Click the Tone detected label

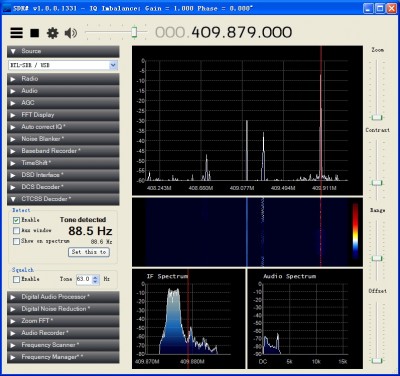[x=83, y=220]
